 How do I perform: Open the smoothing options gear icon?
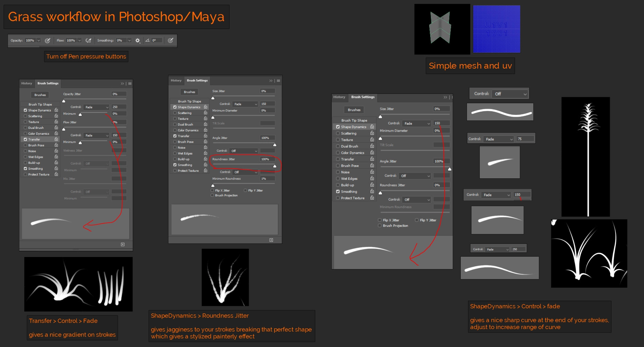coord(138,41)
